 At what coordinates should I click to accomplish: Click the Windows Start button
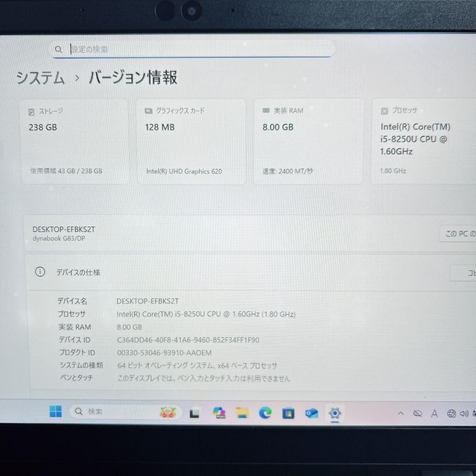55,411
